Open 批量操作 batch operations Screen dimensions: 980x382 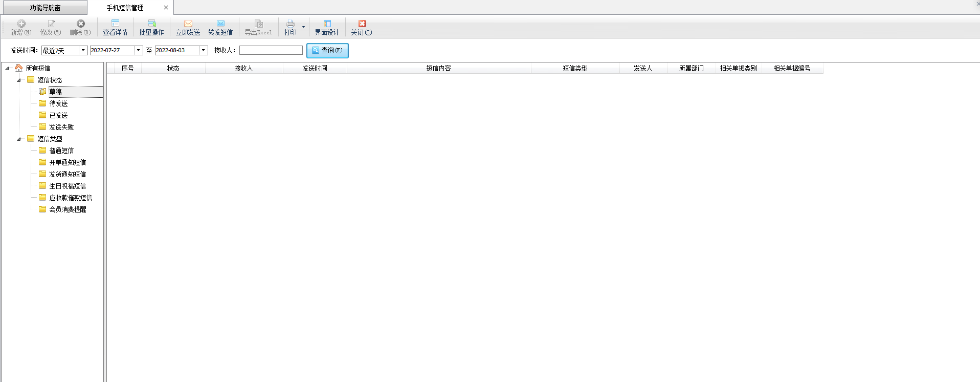click(x=151, y=24)
